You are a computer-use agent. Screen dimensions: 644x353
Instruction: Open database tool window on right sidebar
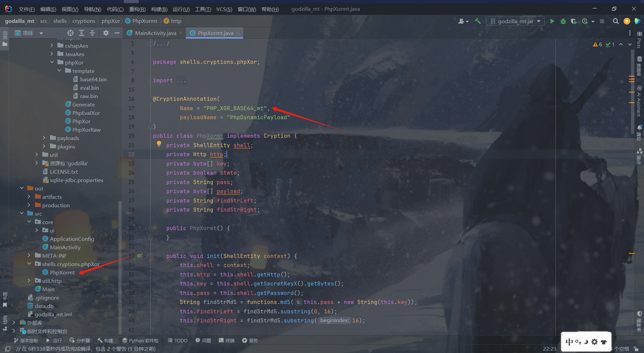coord(639,66)
